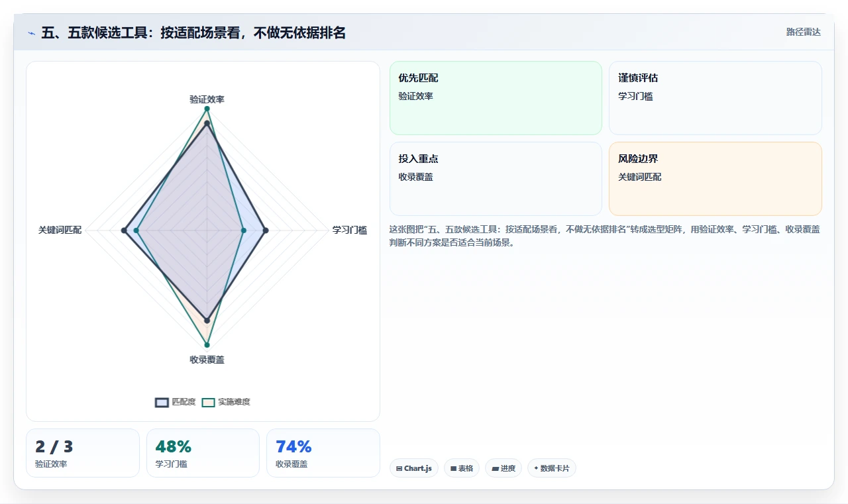848x504 pixels.
Task: Open the 风险边界 orange card
Action: click(x=715, y=179)
